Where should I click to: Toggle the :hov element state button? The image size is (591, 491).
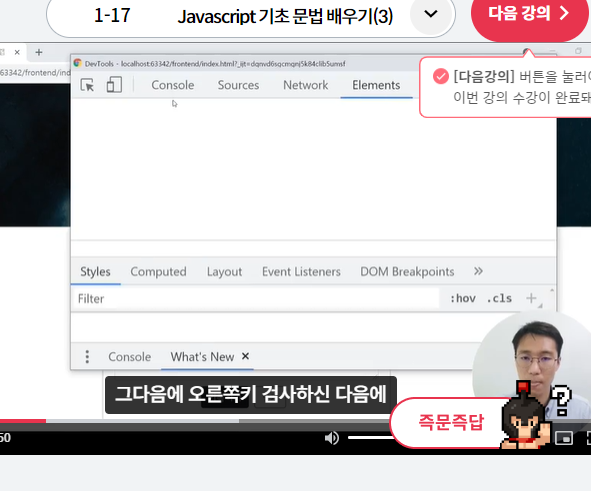463,298
